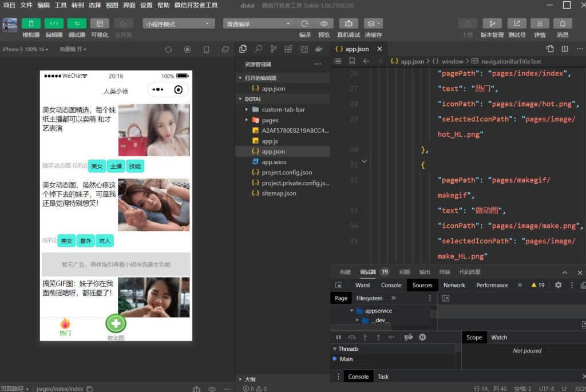Click the 真机调试 real-device debug icon
This screenshot has height=392, width=586.
349,23
